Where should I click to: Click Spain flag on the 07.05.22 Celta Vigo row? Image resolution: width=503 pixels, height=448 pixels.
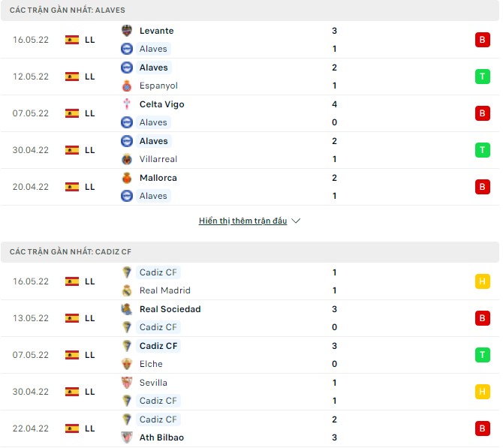coord(72,113)
